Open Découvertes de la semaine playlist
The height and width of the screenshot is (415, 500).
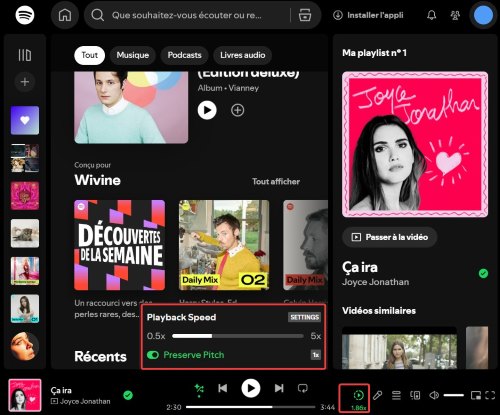[x=120, y=245]
